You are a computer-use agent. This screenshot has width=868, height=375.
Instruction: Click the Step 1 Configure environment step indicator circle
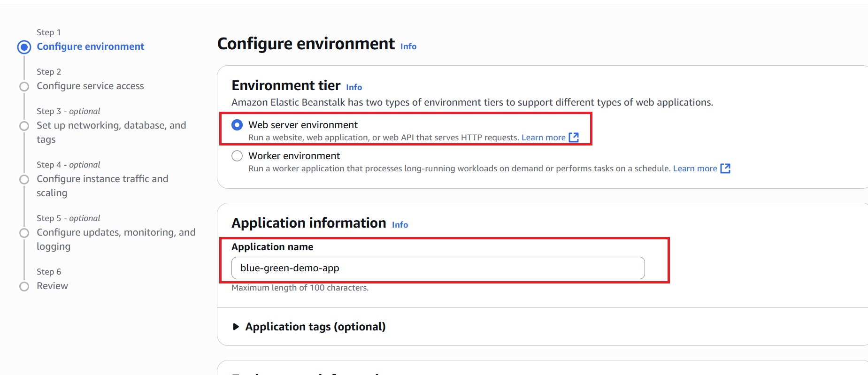[24, 47]
